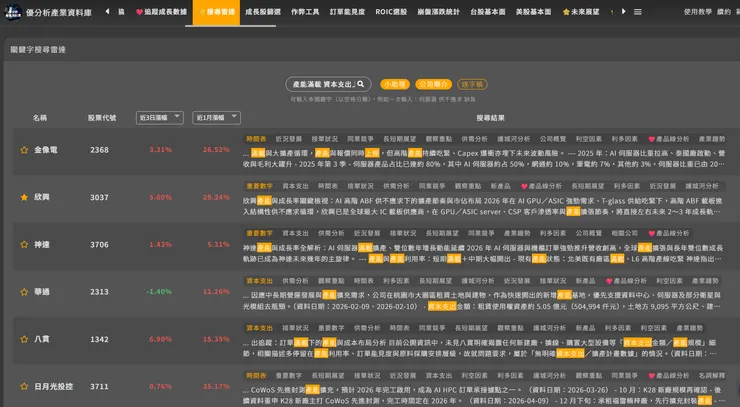740x407 pixels.
Task: Switch to the 崩盤漲跌統計 tab
Action: coord(438,12)
